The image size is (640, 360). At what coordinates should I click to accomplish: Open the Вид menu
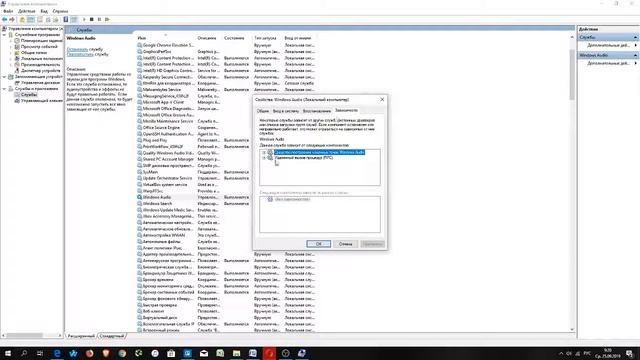click(44, 11)
